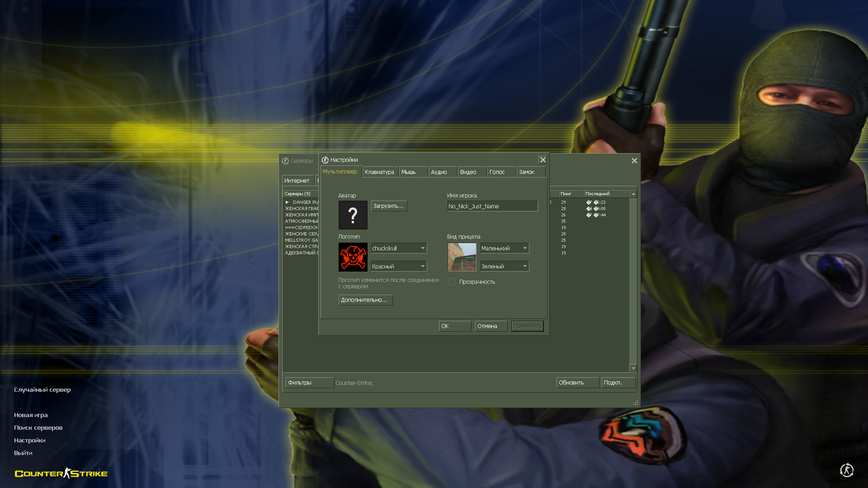Switch to the Клавиатура tab
The height and width of the screenshot is (488, 868).
(379, 172)
